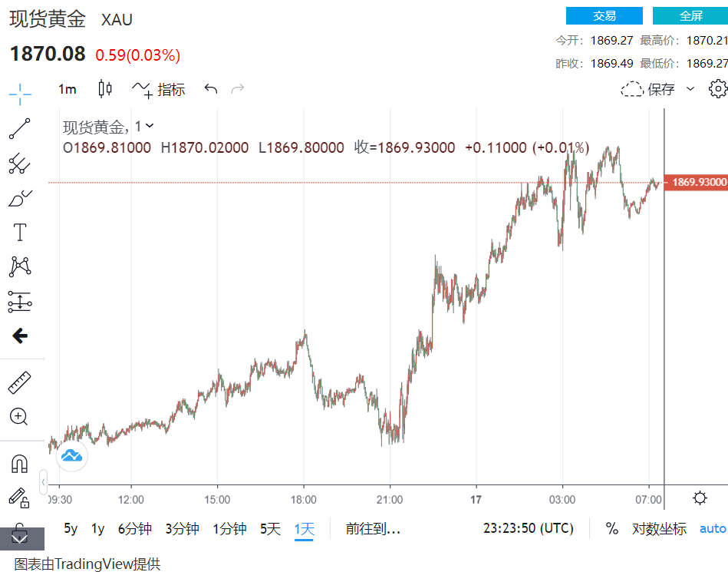Click the 全屏 fullscreen button
Image resolution: width=728 pixels, height=572 pixels.
(690, 15)
